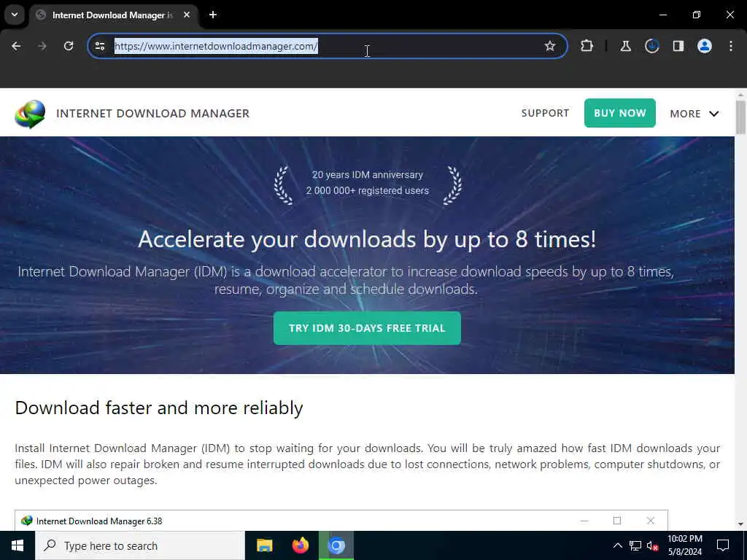View site information icon in address bar
Image resolution: width=747 pixels, height=560 pixels.
coord(100,46)
